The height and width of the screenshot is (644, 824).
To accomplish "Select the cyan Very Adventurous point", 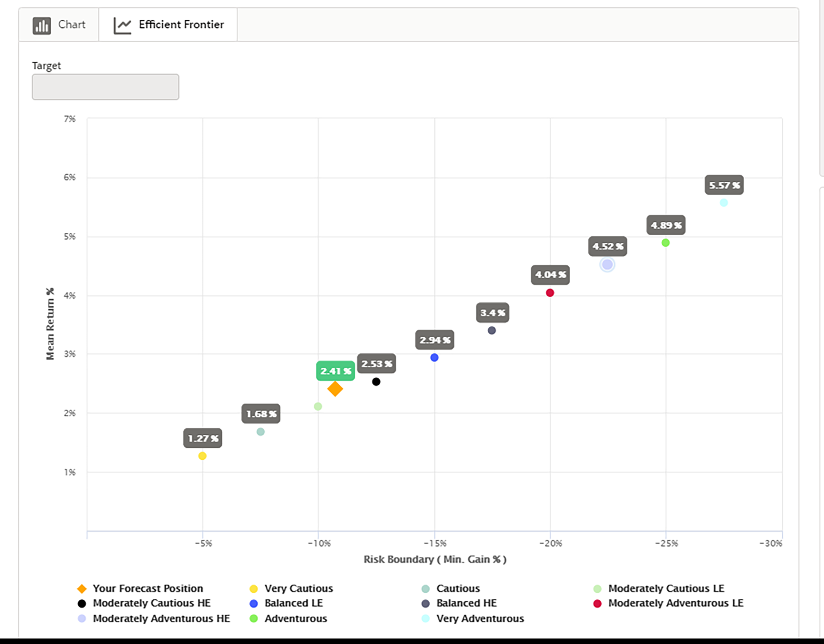I will (724, 203).
